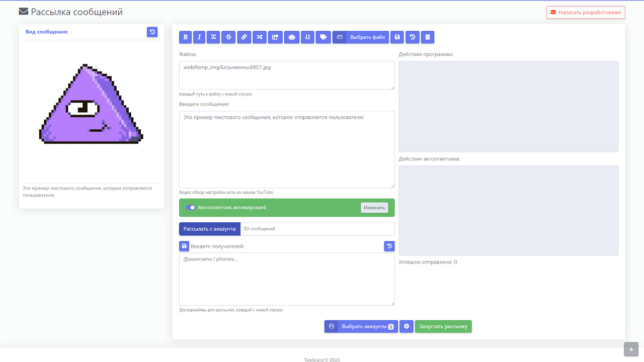
Task: Open 'Выбрать аккаунты' selector
Action: pos(361,327)
